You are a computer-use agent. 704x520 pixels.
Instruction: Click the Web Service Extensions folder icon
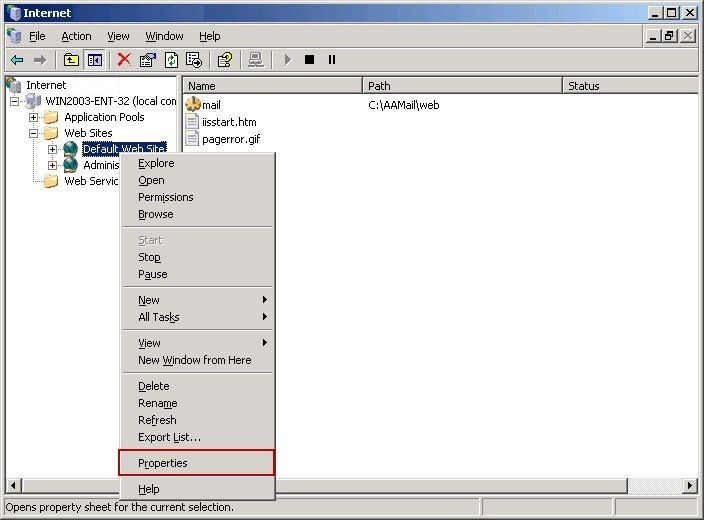(x=51, y=181)
